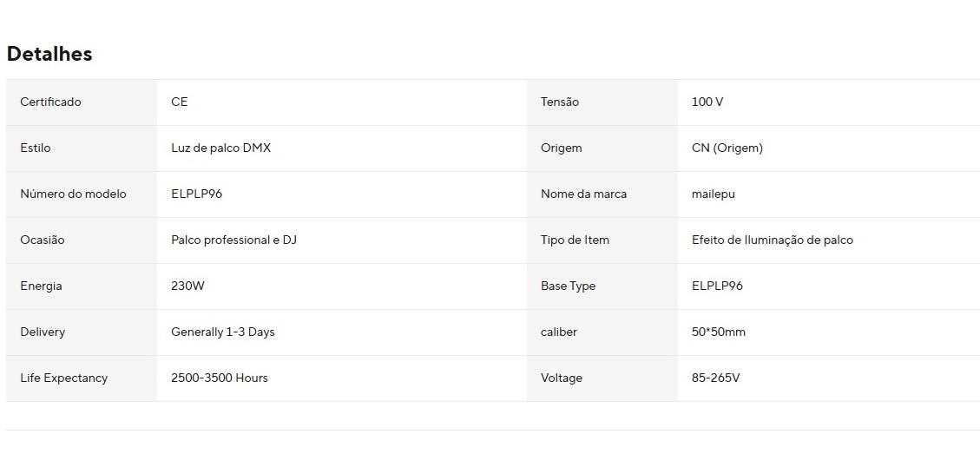Click the CE certificate value
This screenshot has height=454, width=980.
pos(180,102)
